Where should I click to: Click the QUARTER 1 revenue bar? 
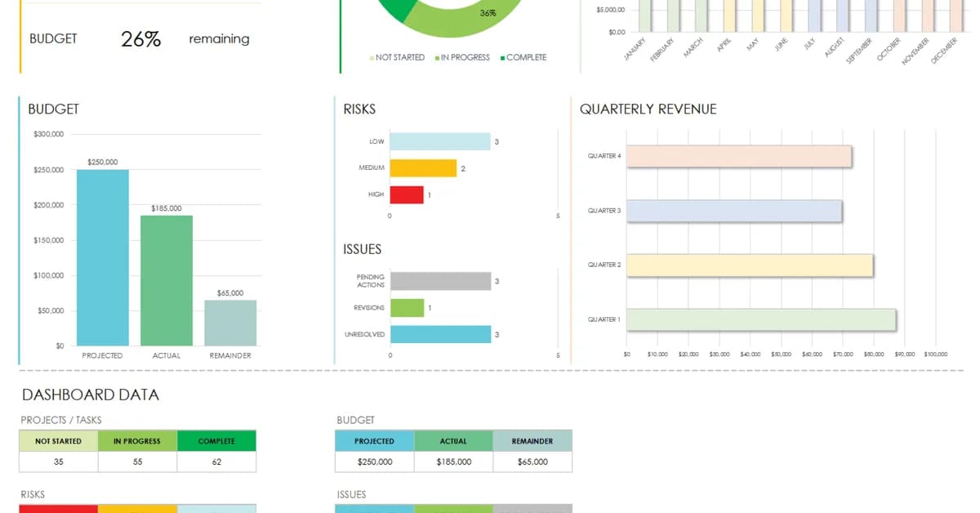759,319
